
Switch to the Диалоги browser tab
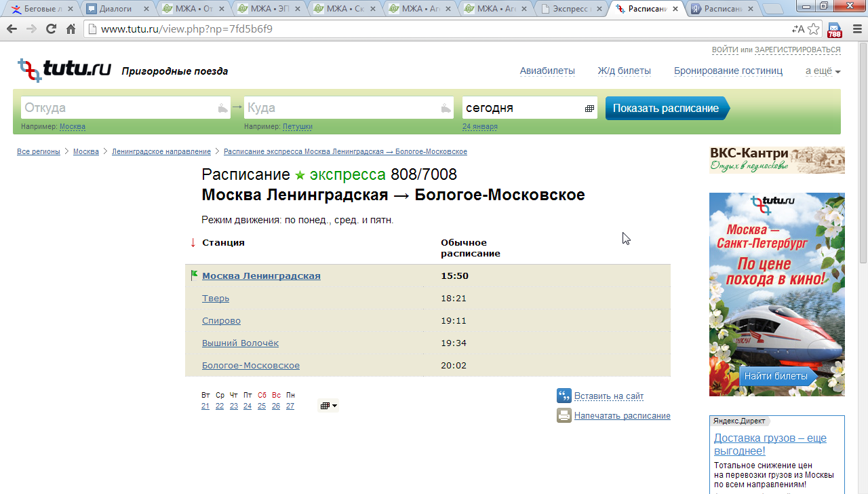[115, 9]
